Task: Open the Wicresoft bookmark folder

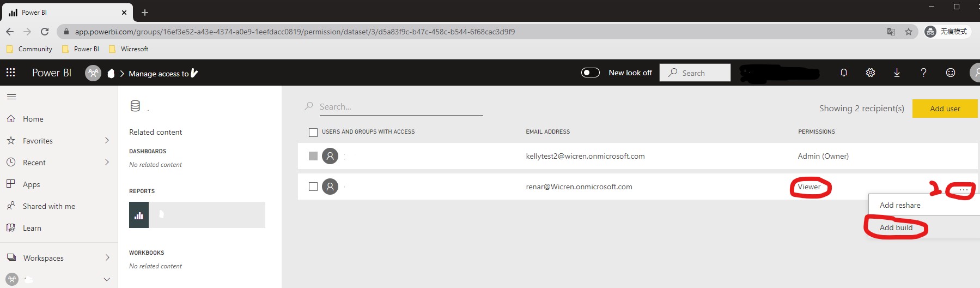Action: pyautogui.click(x=129, y=49)
